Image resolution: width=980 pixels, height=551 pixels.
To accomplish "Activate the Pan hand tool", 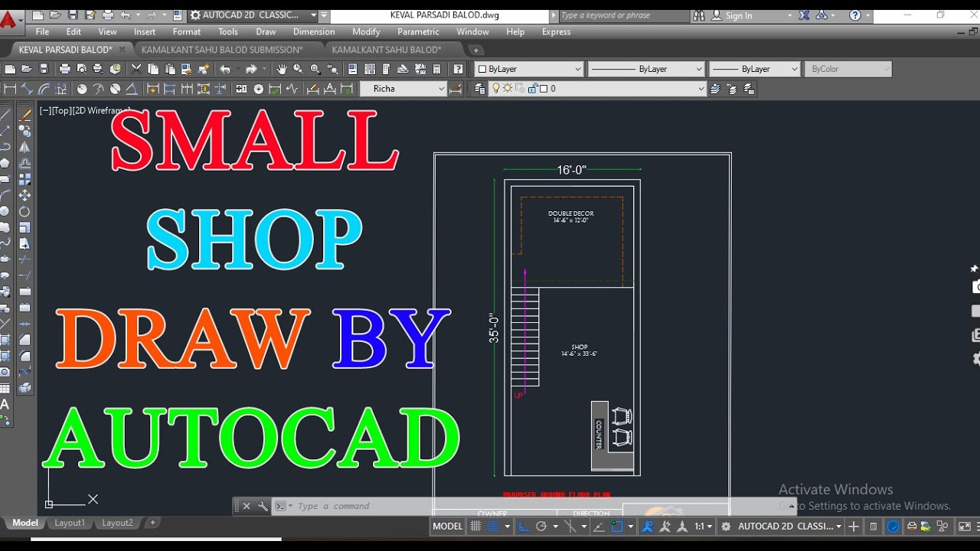I will pyautogui.click(x=282, y=69).
